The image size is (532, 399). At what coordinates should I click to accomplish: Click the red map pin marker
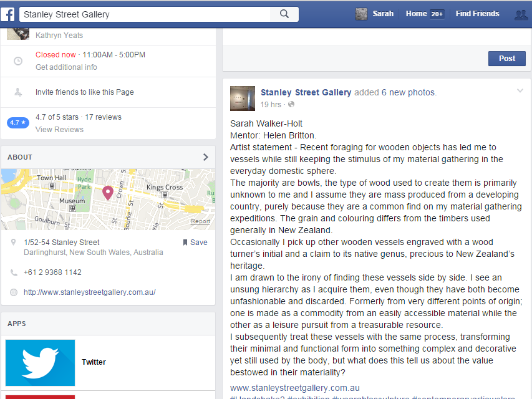[107, 193]
